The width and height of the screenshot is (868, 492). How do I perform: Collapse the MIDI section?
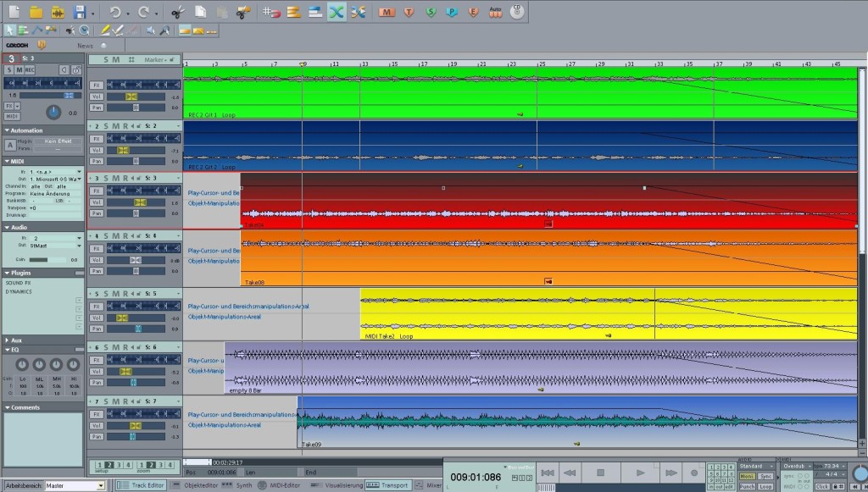(x=7, y=162)
